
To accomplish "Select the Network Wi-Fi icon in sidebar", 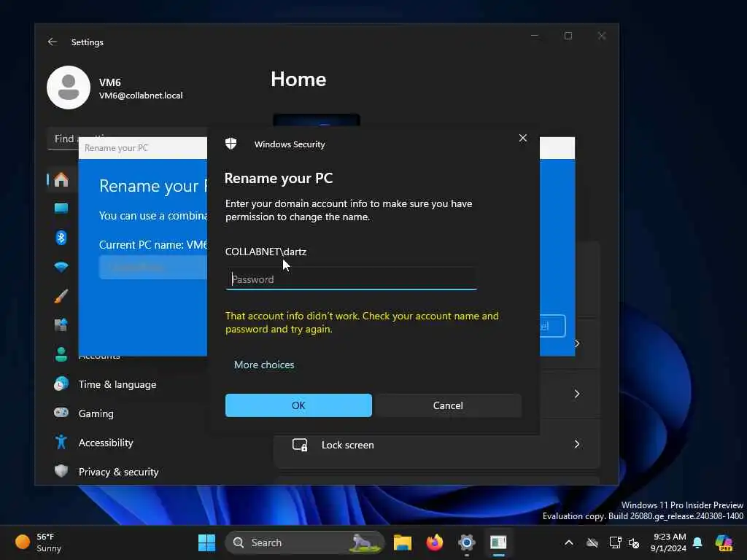I will point(61,267).
